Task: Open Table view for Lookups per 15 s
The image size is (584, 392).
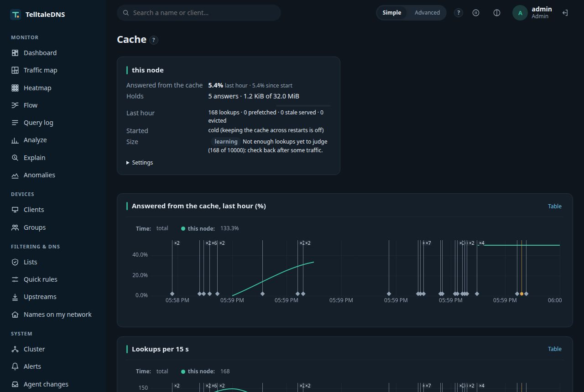Action: tap(555, 349)
